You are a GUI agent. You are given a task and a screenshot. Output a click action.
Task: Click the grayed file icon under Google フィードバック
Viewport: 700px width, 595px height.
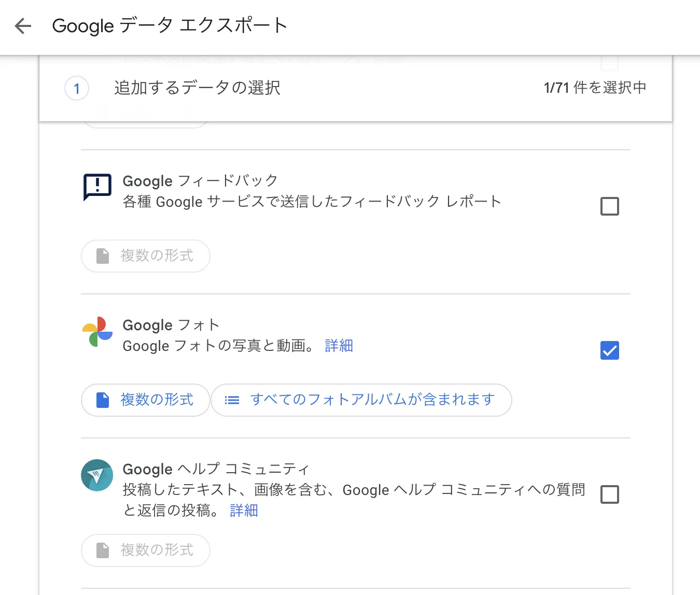pyautogui.click(x=102, y=256)
